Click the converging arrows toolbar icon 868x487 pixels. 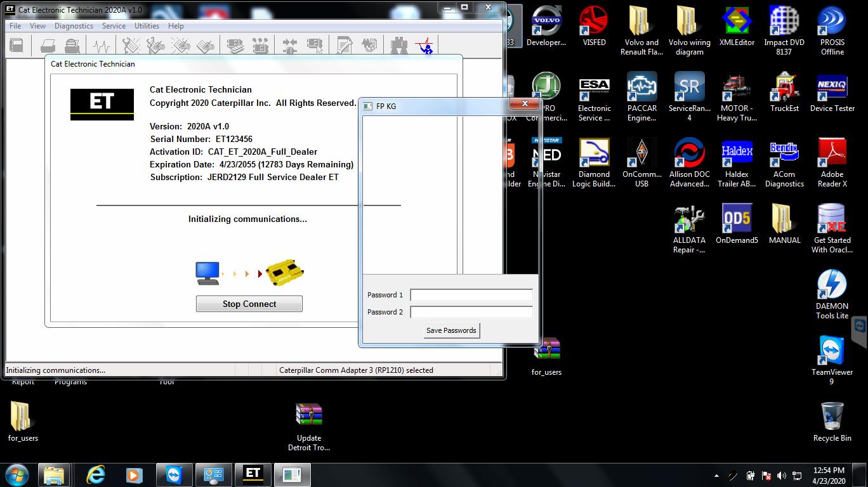pyautogui.click(x=290, y=45)
